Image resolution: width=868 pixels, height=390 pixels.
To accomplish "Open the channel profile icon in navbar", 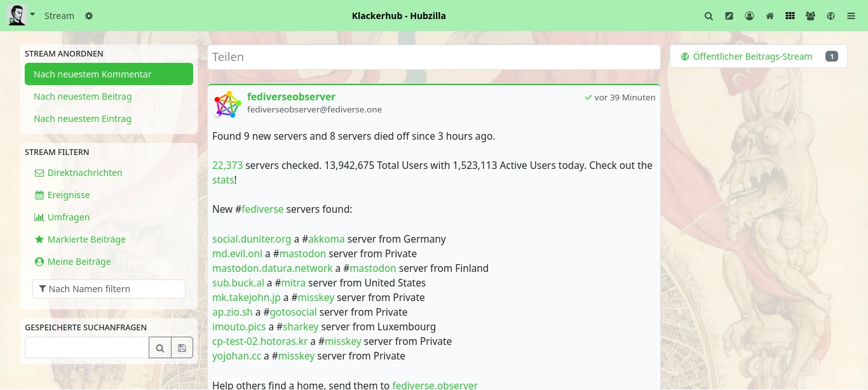I will [x=749, y=16].
